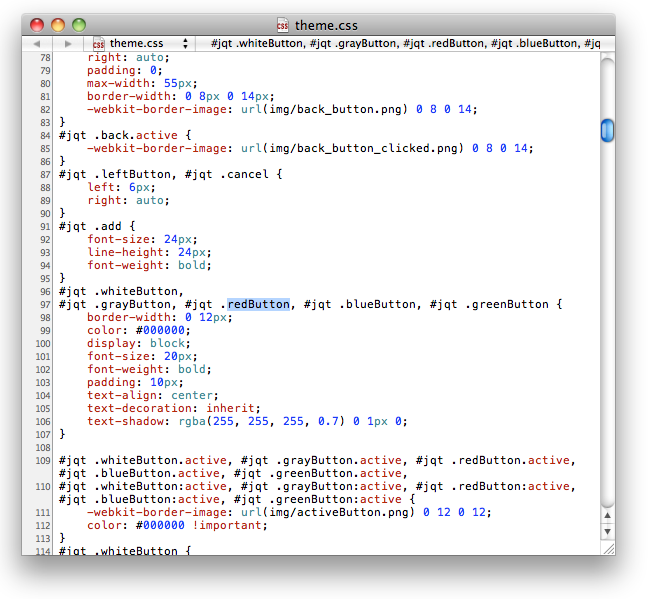Viewport: 648px width, 599px height.
Task: Click the 'text-align: center;' line
Action: click(152, 396)
